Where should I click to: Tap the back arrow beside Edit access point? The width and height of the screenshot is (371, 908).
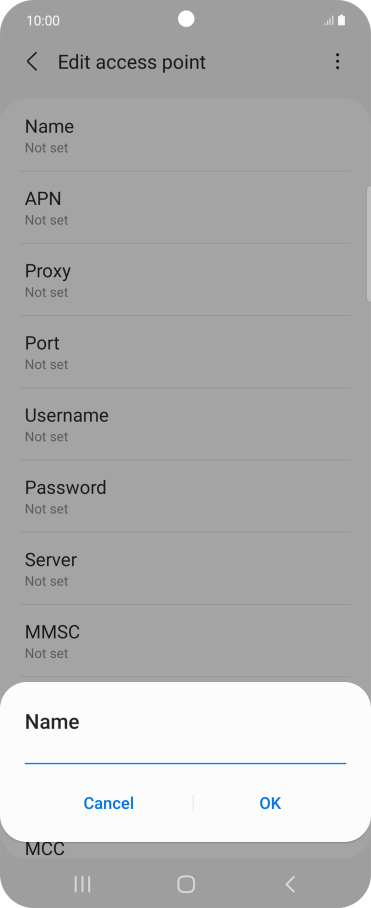(32, 62)
